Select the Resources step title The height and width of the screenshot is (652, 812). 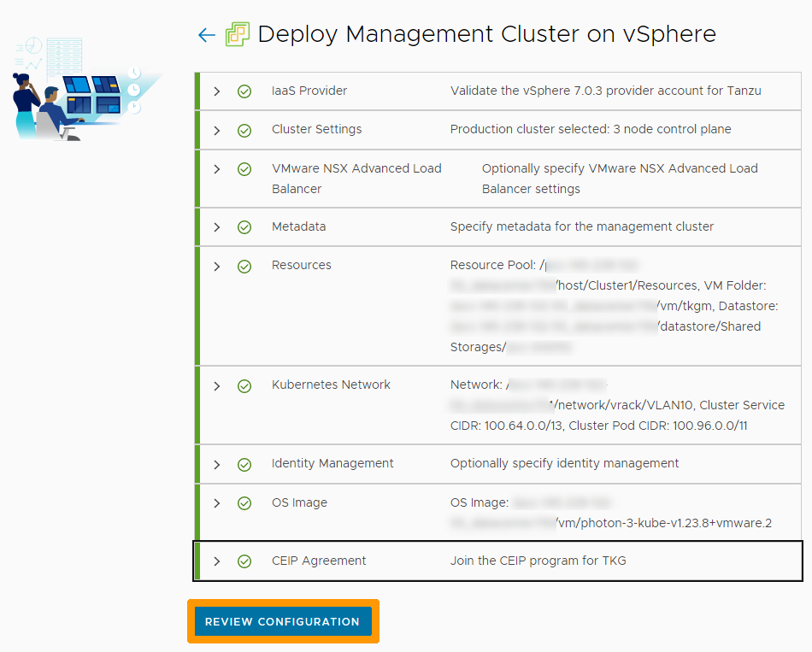(x=302, y=265)
